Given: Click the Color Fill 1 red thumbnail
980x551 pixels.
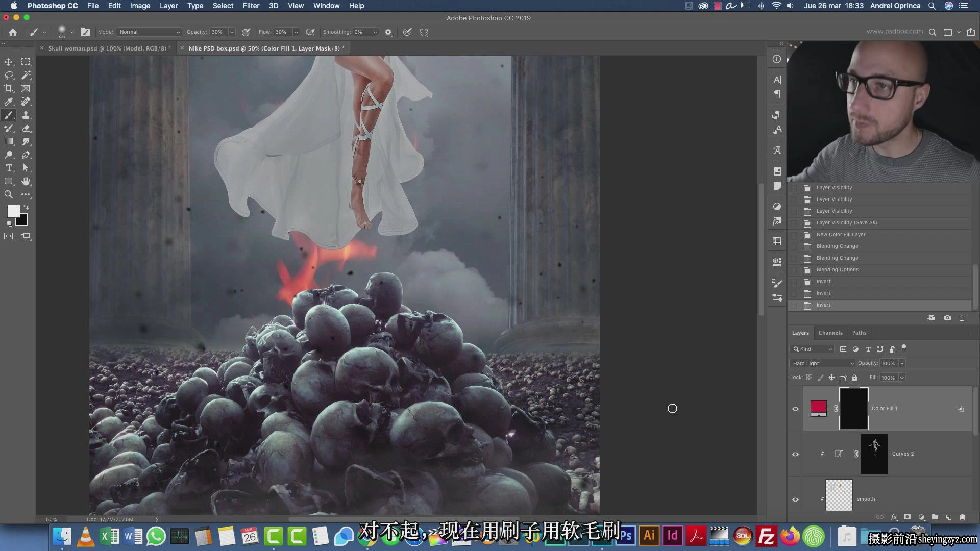Looking at the screenshot, I should (x=818, y=408).
